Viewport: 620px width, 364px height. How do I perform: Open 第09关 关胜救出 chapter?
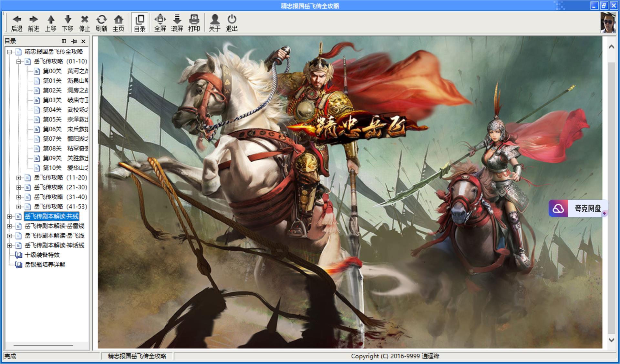click(66, 158)
